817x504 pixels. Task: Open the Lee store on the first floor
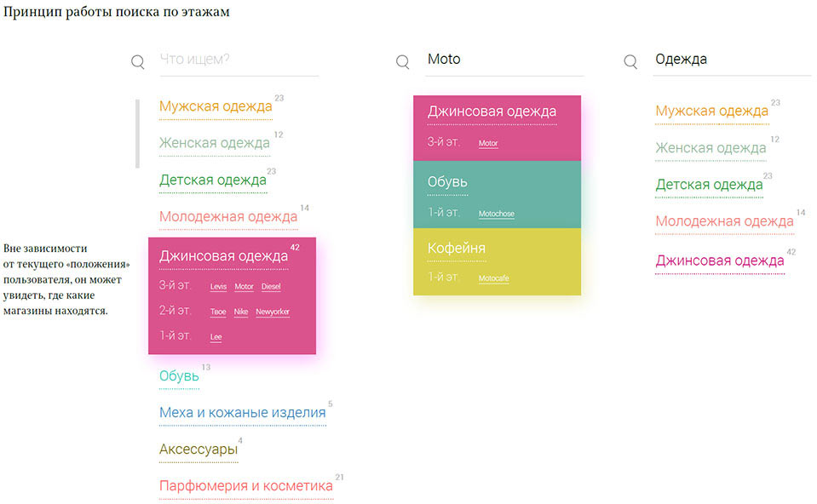point(216,338)
